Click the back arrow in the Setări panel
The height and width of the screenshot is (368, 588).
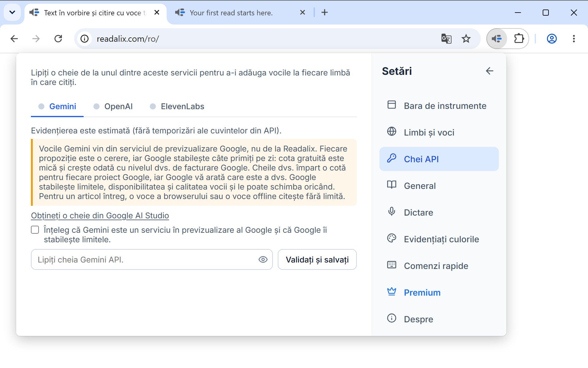coord(489,71)
